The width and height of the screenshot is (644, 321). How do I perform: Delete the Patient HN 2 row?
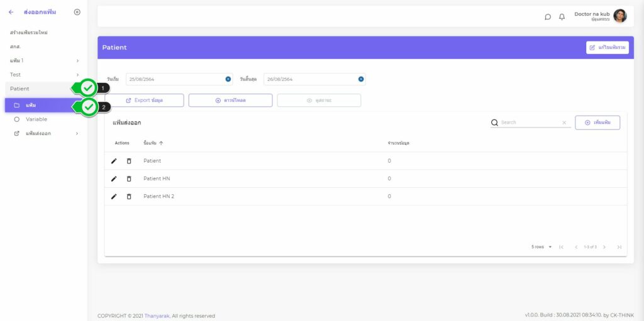[x=129, y=197]
